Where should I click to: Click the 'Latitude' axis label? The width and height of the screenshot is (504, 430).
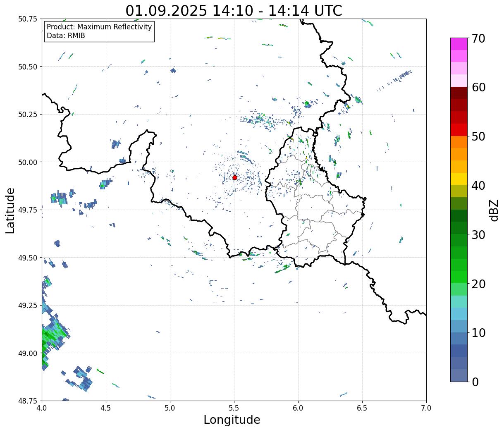click(10, 210)
